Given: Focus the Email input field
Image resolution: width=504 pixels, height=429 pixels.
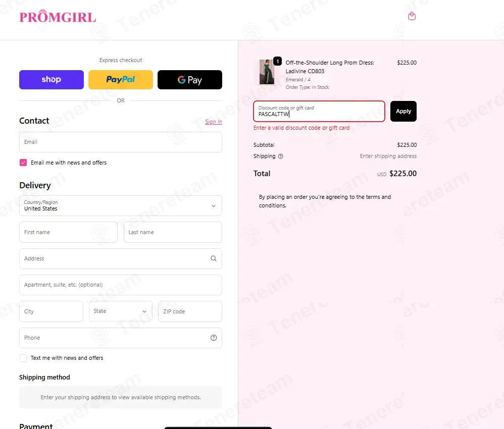Looking at the screenshot, I should pyautogui.click(x=121, y=142).
